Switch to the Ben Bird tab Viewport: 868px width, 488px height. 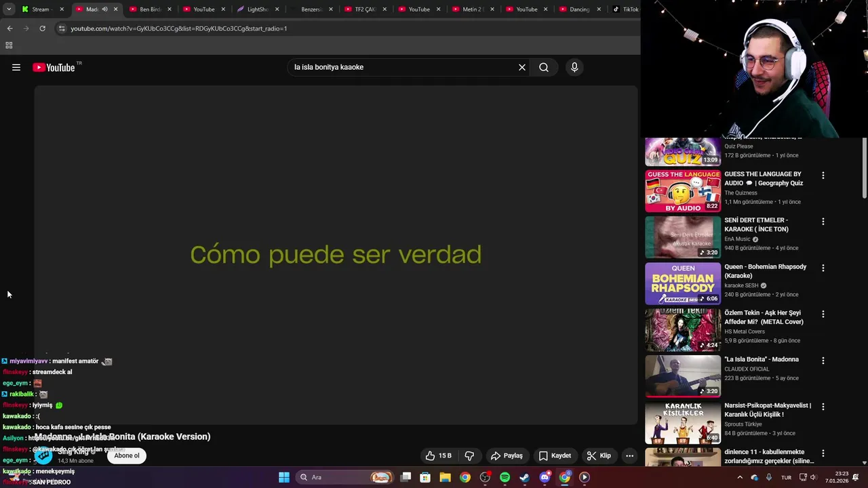[x=149, y=9]
